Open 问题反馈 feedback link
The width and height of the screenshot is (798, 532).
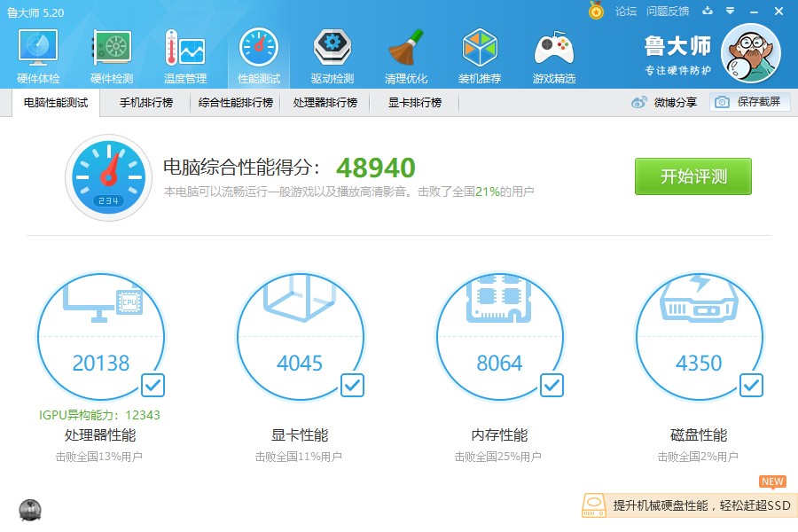point(668,11)
